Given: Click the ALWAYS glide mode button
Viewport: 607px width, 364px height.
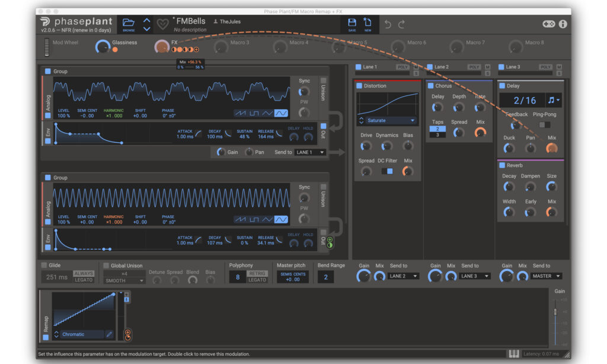Looking at the screenshot, I should (x=84, y=273).
